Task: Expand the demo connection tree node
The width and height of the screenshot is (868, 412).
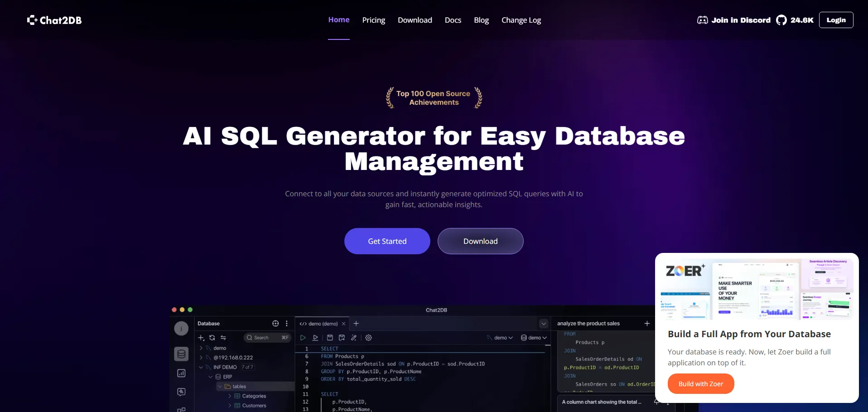Action: tap(201, 348)
